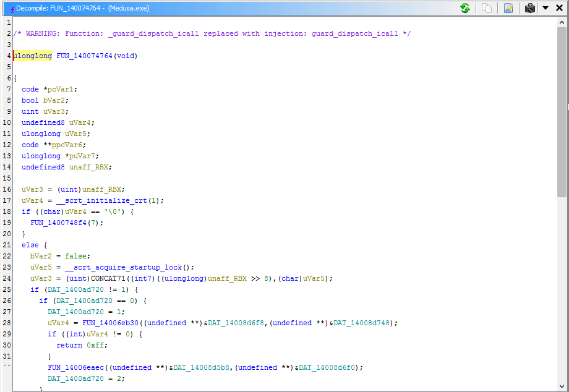
Task: Click DAT_14008d748 reference
Action: coord(362,323)
